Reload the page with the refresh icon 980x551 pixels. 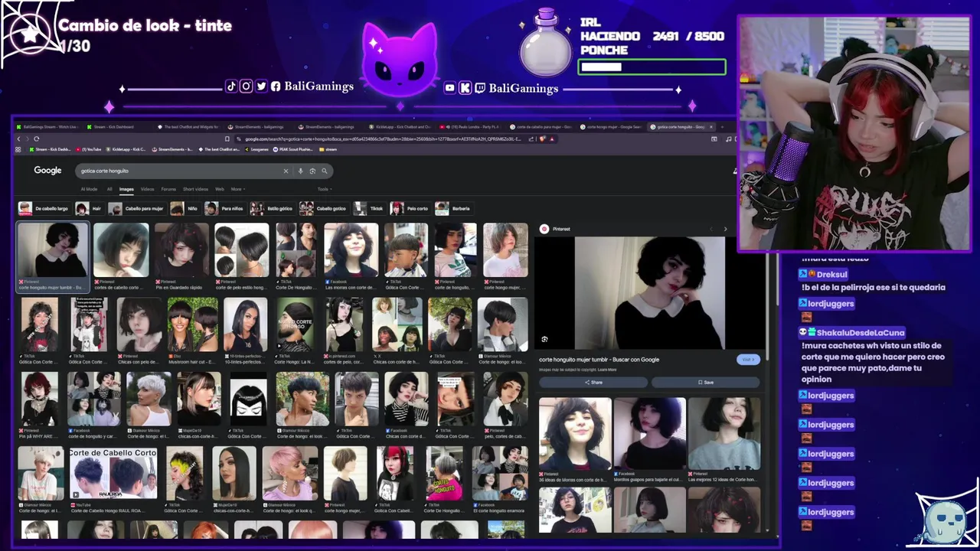pyautogui.click(x=36, y=139)
